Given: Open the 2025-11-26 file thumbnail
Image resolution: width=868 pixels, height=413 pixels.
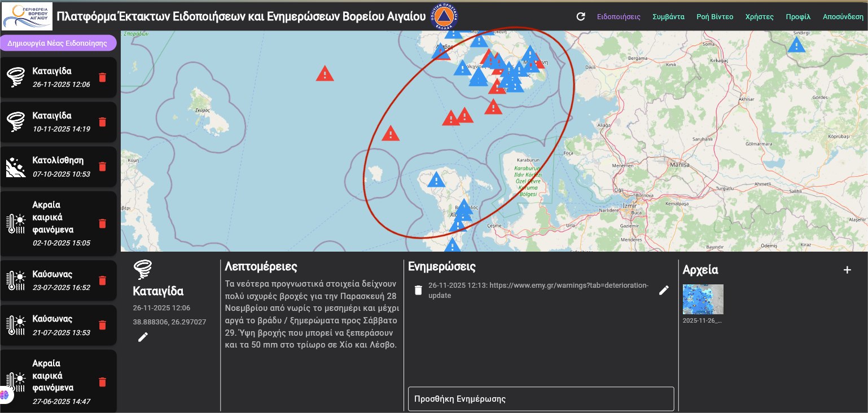Looking at the screenshot, I should point(703,299).
